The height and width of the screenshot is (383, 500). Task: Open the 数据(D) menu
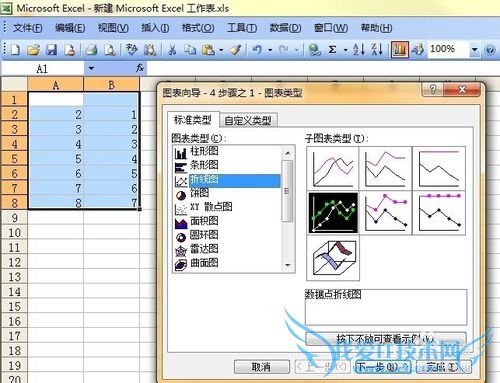click(x=285, y=28)
